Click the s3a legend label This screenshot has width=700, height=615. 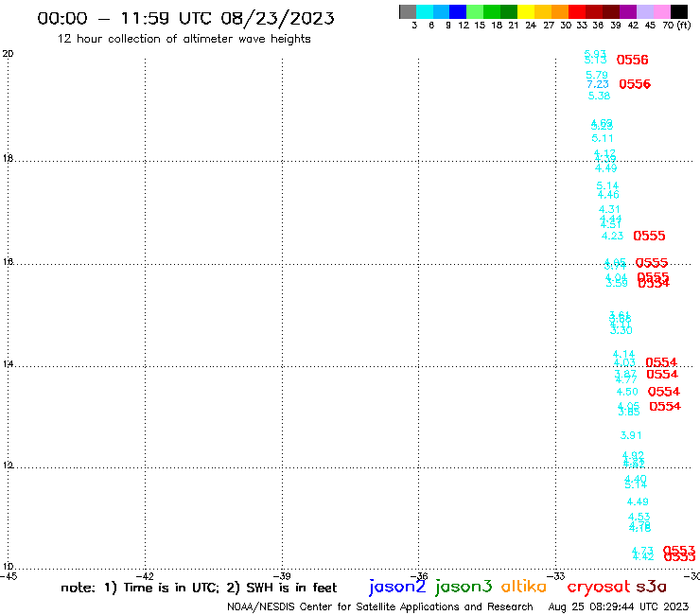click(x=652, y=587)
